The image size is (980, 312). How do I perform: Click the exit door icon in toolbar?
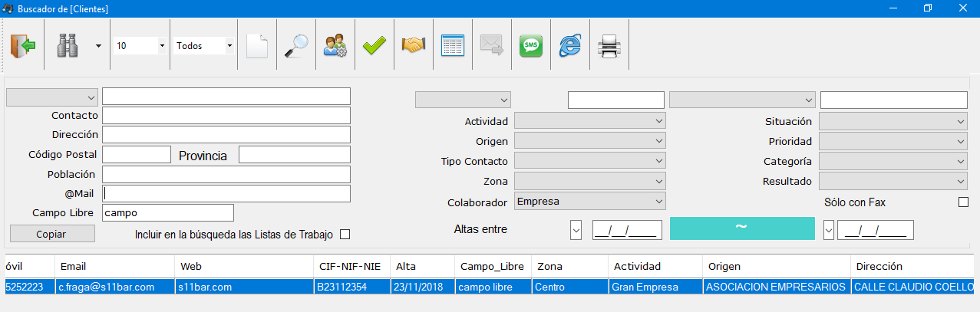23,46
